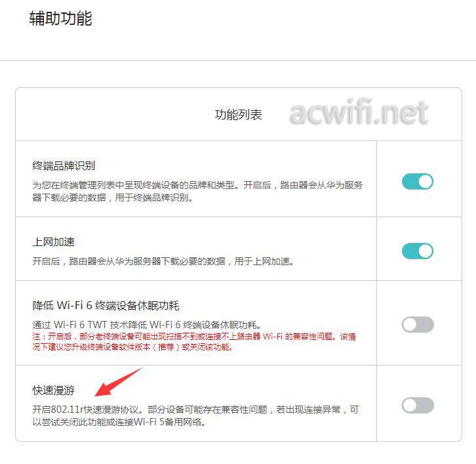Click the Wi-Fi 6 TWT 技术 description line
This screenshot has width=476, height=464.
pyautogui.click(x=147, y=325)
